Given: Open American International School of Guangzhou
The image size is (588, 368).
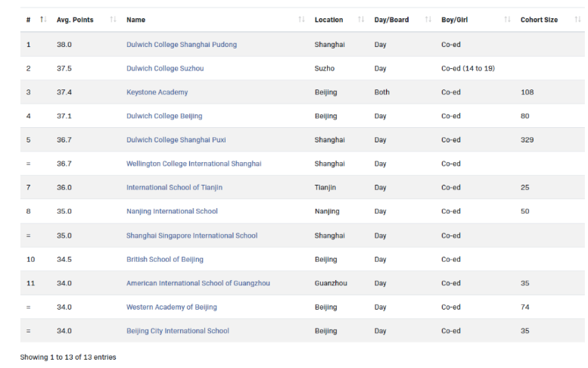Looking at the screenshot, I should (x=198, y=283).
